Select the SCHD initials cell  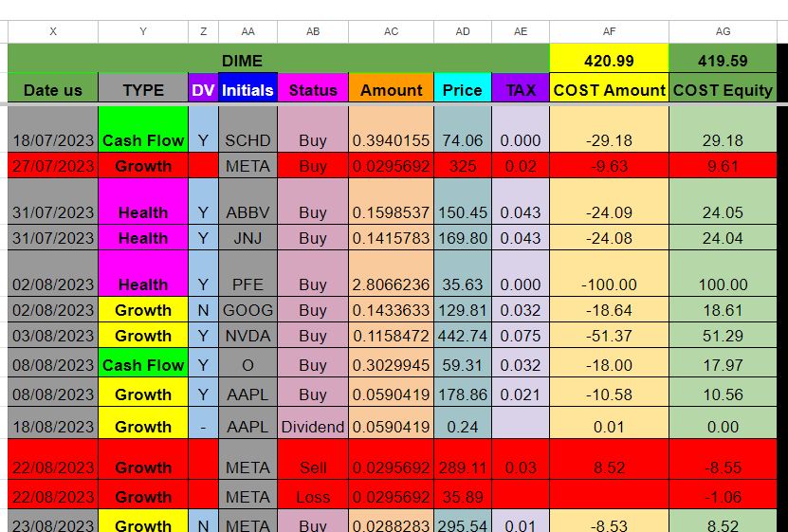point(247,129)
